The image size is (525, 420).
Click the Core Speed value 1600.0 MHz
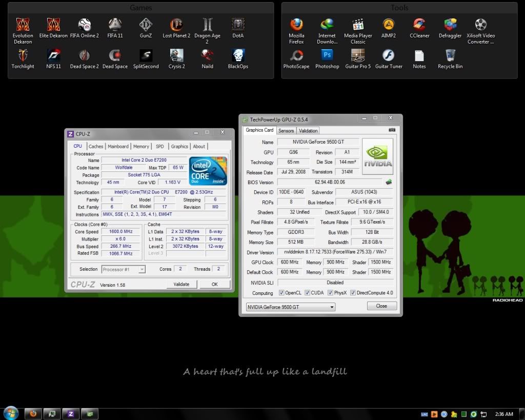click(121, 231)
